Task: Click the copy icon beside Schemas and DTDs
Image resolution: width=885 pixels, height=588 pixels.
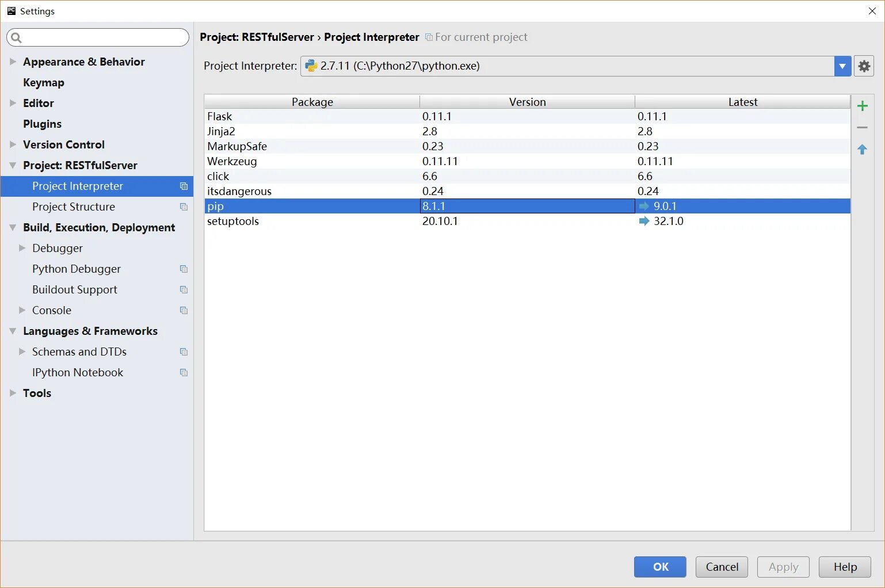Action: point(184,352)
